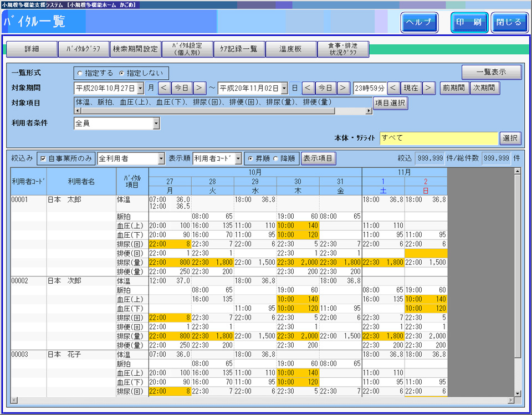The height and width of the screenshot is (415, 532).
Task: Click the 項目選択 button
Action: [390, 103]
